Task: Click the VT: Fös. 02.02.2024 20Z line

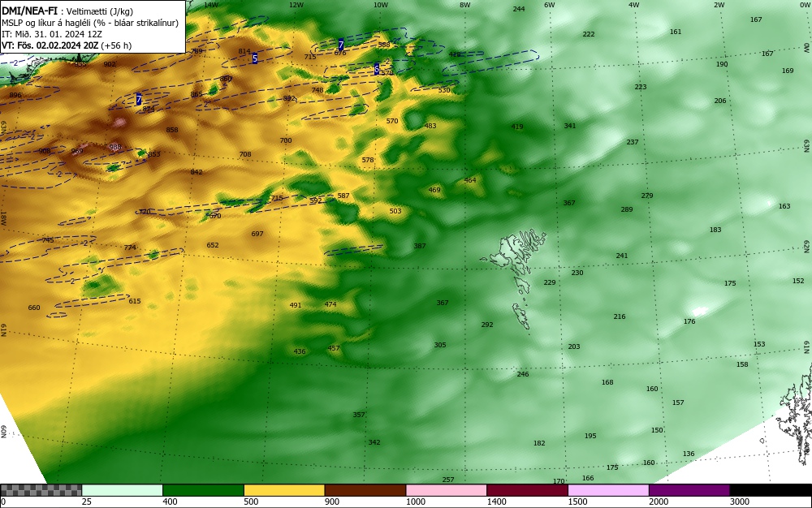Action: click(x=67, y=45)
